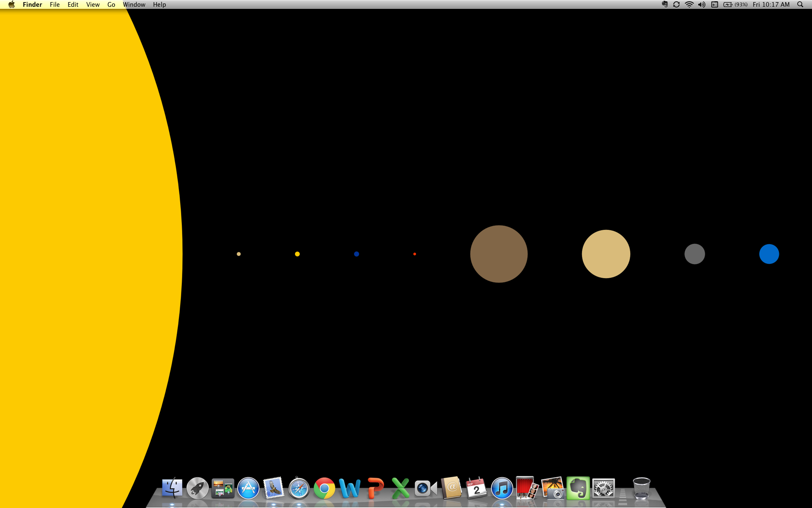Open Microsoft Word from the Dock
Screen dimensions: 812x508
[350, 488]
